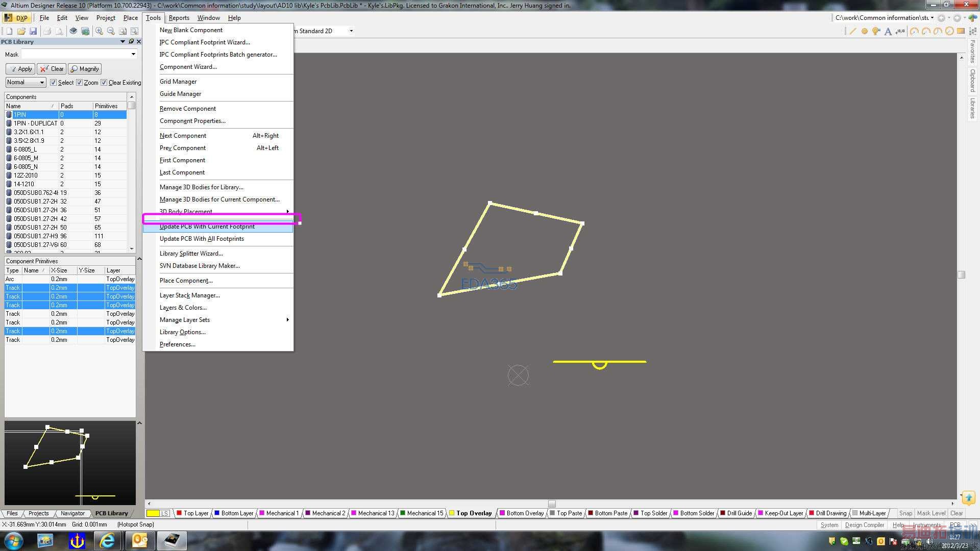Switch to the Mechanical 13 layer tab
Image resolution: width=980 pixels, height=551 pixels.
[376, 513]
